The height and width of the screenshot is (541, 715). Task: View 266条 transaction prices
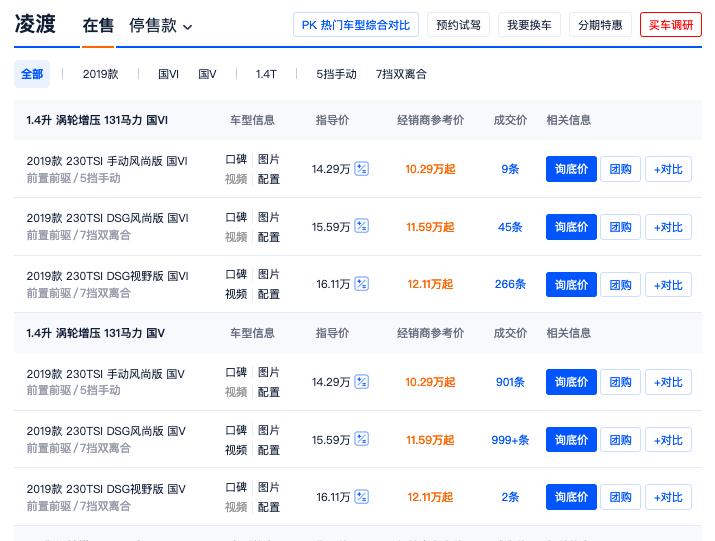510,284
